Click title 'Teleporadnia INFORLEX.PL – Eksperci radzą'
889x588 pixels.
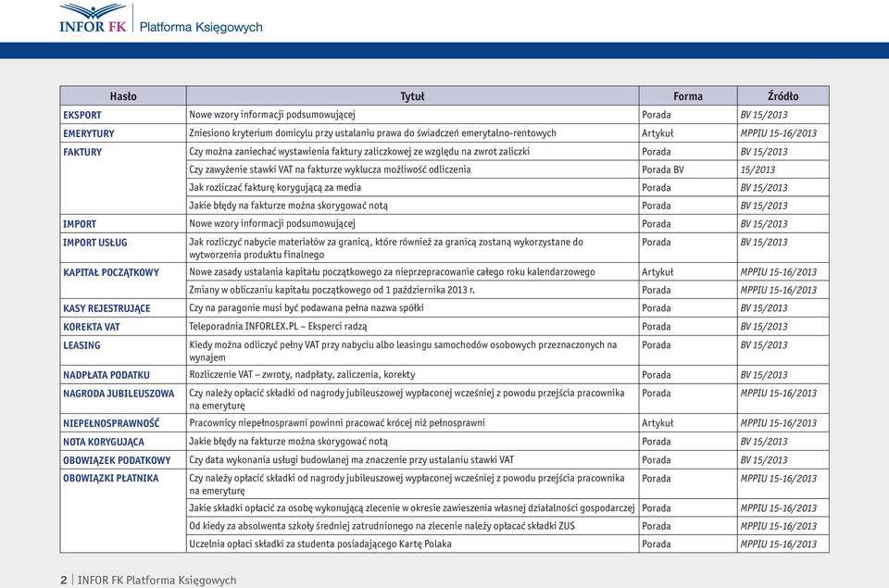(278, 327)
